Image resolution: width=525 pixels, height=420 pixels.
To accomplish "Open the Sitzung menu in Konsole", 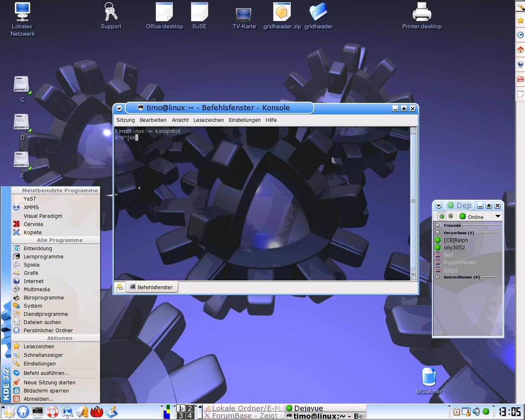I will point(126,120).
